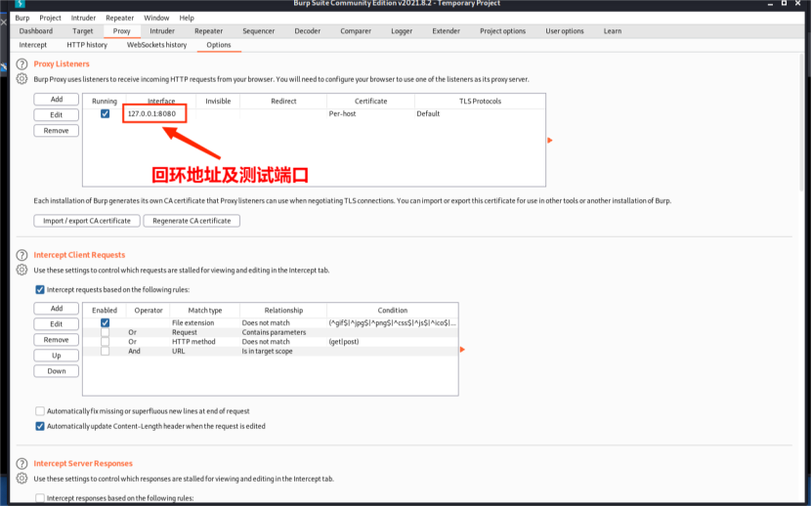
Task: Enable the Is in target scope rule
Action: click(x=106, y=351)
